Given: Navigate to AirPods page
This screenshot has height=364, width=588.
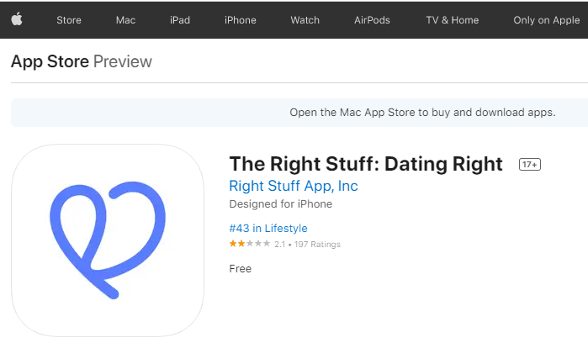Looking at the screenshot, I should click(372, 20).
